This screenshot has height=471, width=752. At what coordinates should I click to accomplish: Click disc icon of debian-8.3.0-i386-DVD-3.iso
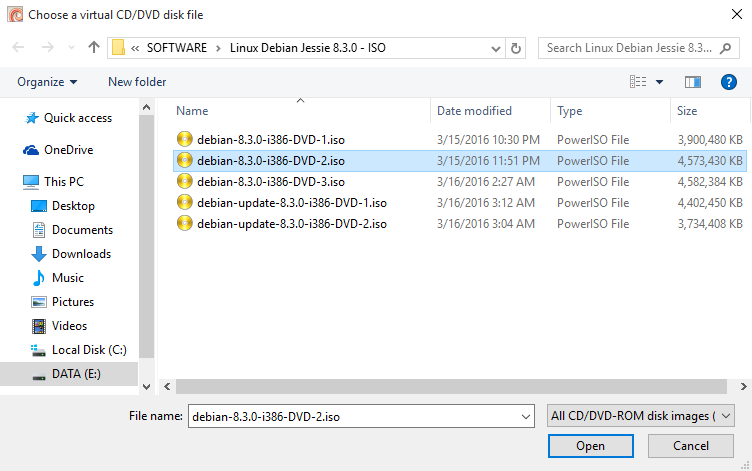(x=185, y=181)
